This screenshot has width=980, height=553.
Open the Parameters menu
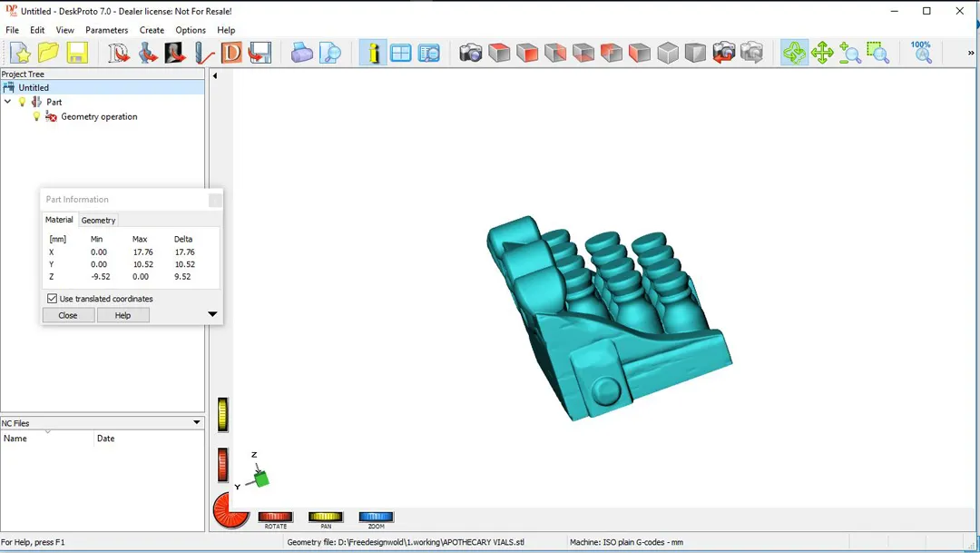click(107, 30)
